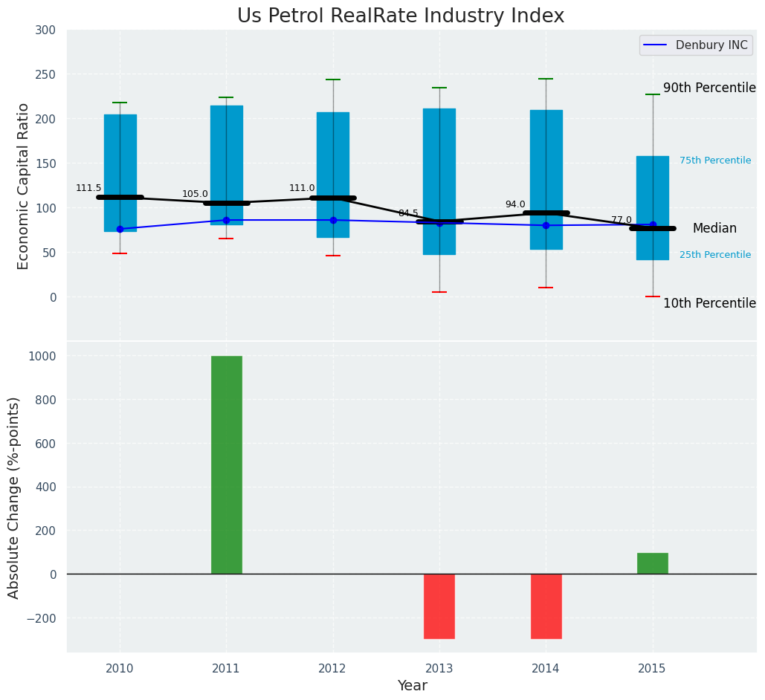Image resolution: width=765 pixels, height=700 pixels.
Task: Click the 2012 tick label on the x-axis
Action: [332, 669]
